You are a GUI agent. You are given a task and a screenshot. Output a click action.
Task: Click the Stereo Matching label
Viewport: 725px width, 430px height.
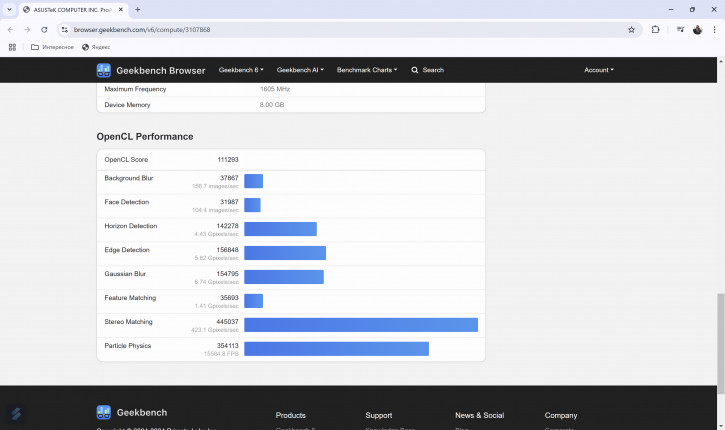tap(129, 322)
